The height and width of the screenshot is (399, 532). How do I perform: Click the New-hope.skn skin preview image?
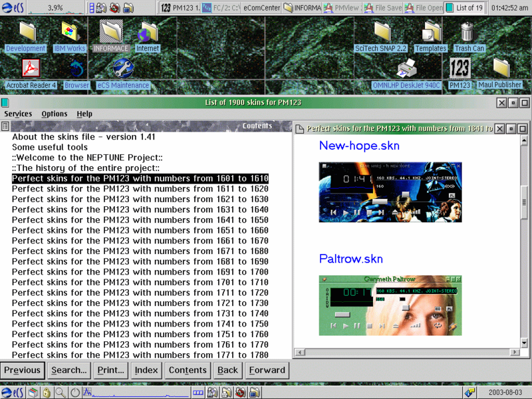[390, 192]
